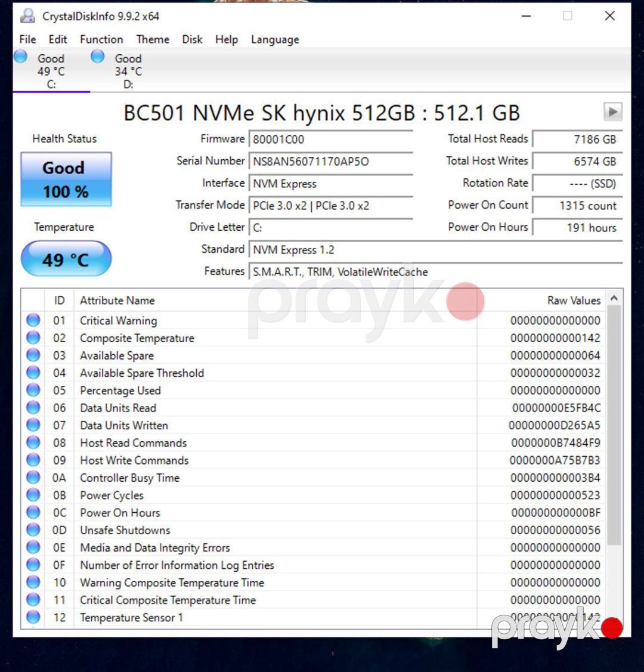The width and height of the screenshot is (644, 672).
Task: Click raw value 00000000E5FB4C
Action: (556, 408)
